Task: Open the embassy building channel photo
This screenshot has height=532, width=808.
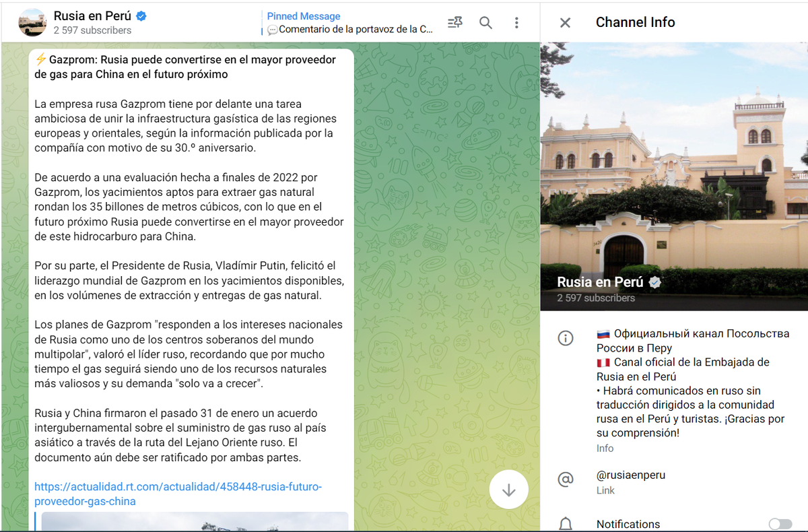Action: [x=674, y=176]
